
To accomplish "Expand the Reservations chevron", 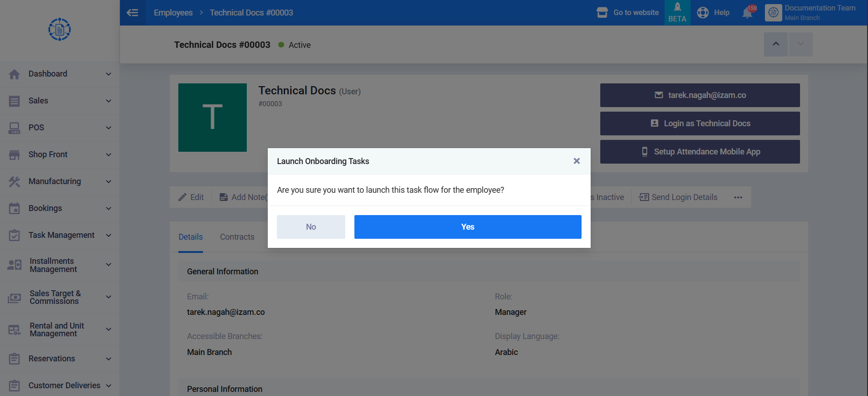I will pos(109,359).
